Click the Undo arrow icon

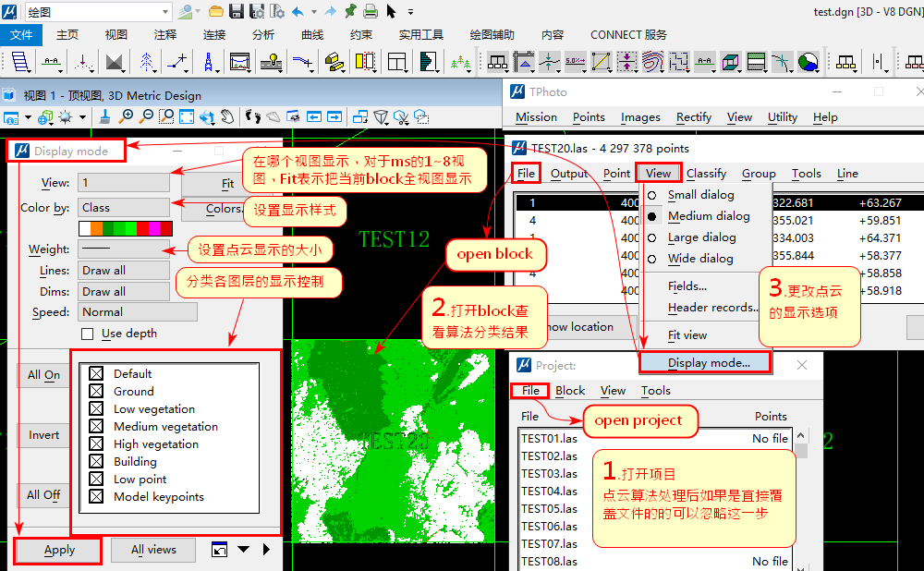[x=298, y=11]
